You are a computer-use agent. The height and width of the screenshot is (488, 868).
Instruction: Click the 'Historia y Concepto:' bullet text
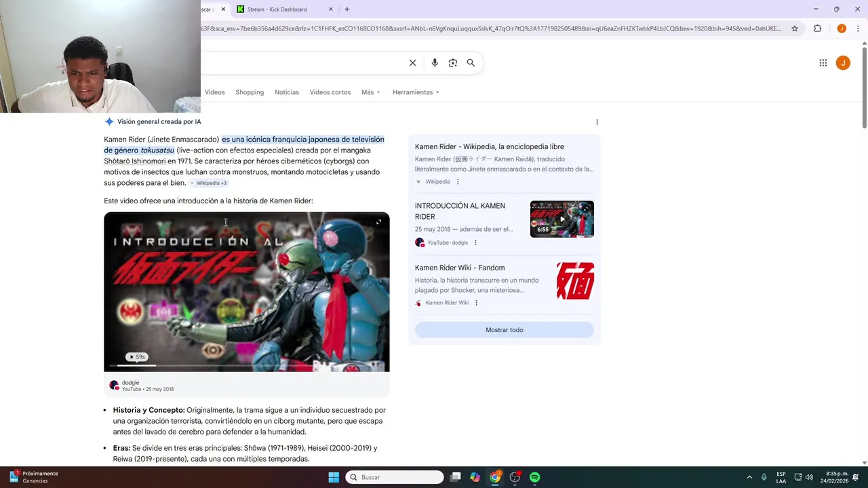point(149,410)
